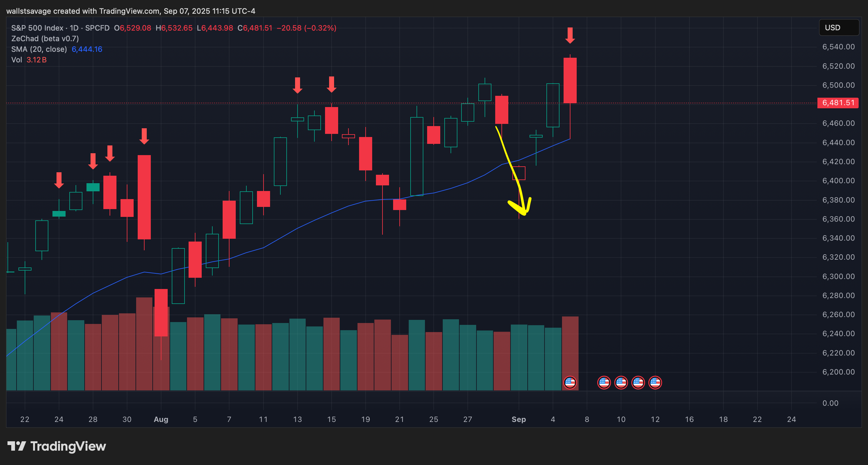Click the red 6,481.51 last price tag

coord(838,103)
